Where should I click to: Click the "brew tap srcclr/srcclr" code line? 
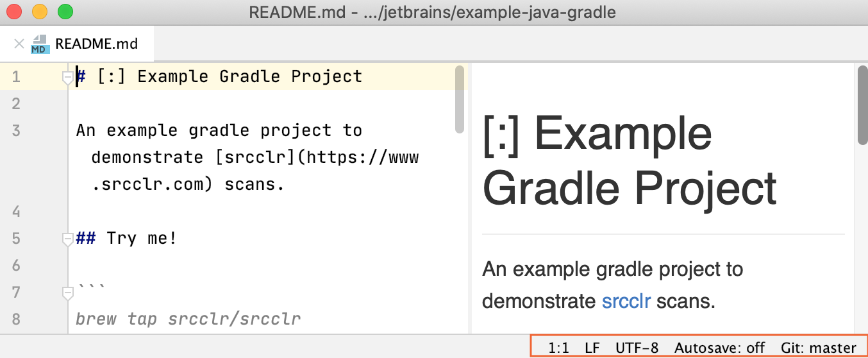click(x=188, y=319)
